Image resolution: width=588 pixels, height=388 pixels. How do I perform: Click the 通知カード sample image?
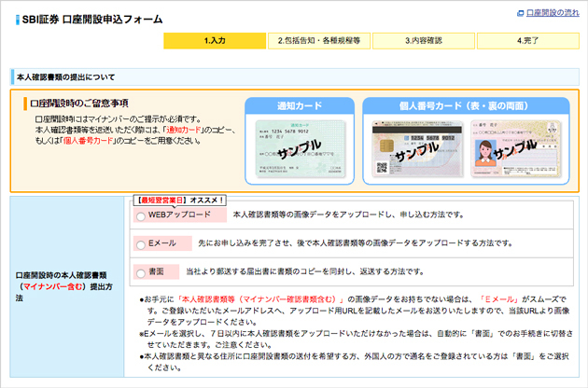tap(300, 149)
